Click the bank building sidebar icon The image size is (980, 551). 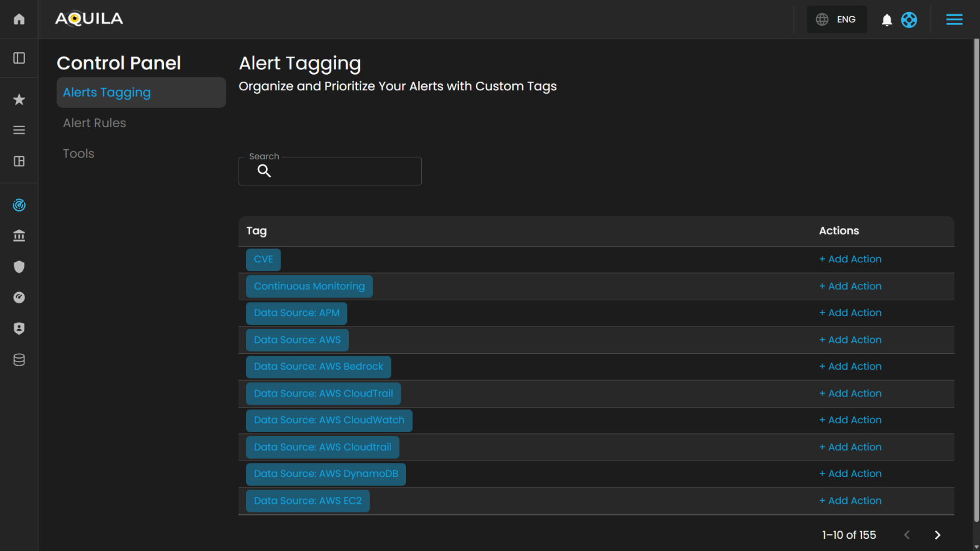pos(19,236)
